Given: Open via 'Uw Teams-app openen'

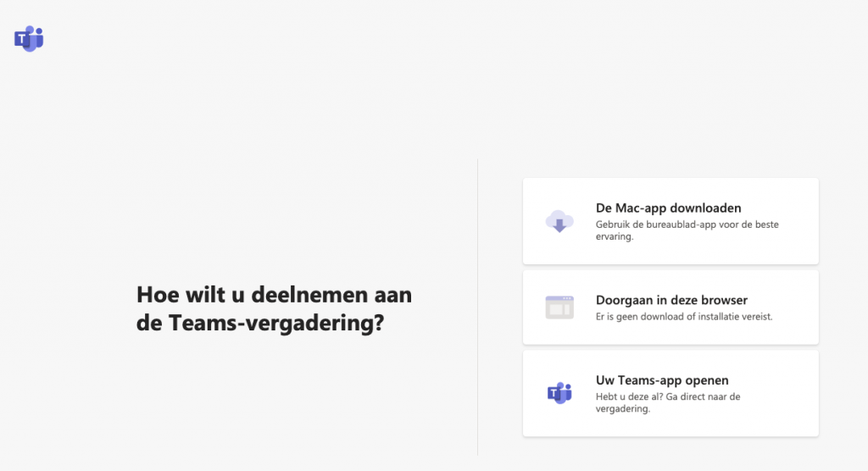Looking at the screenshot, I should point(670,393).
